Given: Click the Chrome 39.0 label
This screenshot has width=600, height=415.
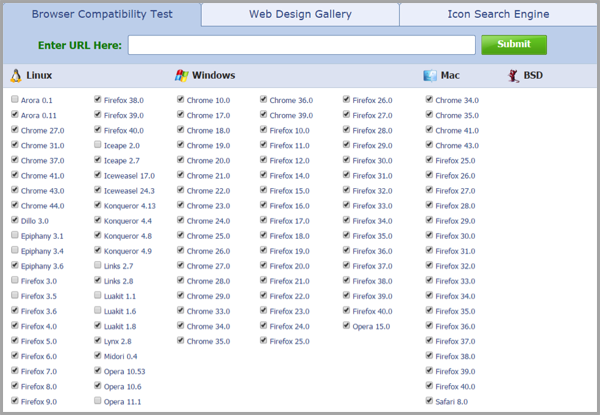Looking at the screenshot, I should coord(291,116).
